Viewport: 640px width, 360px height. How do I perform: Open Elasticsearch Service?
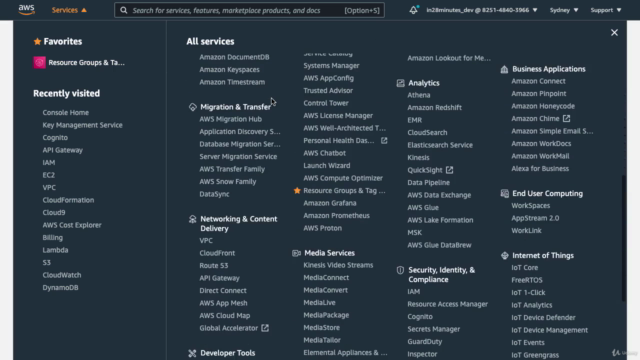[x=440, y=145]
